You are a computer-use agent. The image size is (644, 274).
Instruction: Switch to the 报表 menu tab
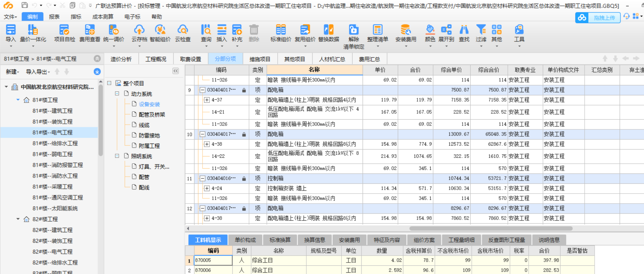click(x=54, y=17)
